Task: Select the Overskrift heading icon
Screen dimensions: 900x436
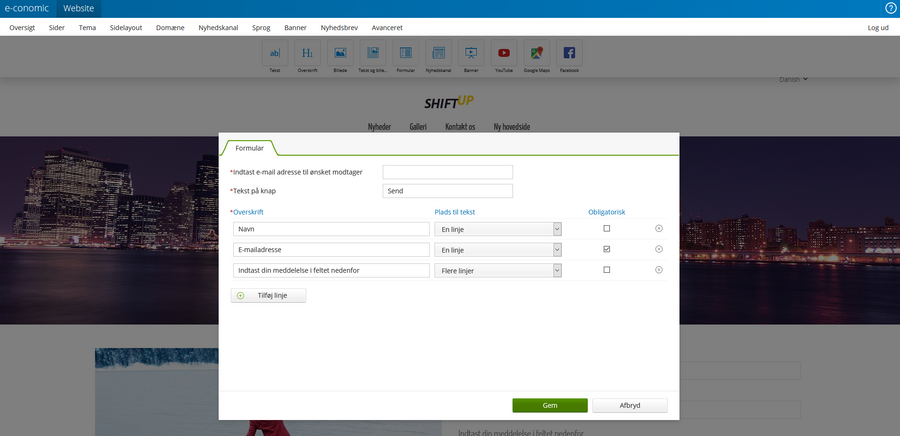Action: pyautogui.click(x=308, y=53)
